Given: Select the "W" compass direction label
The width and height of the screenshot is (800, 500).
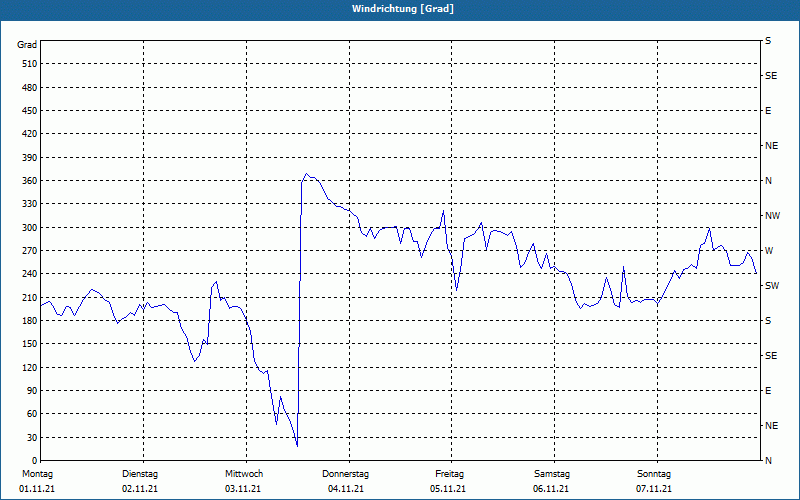Looking at the screenshot, I should (x=769, y=251).
